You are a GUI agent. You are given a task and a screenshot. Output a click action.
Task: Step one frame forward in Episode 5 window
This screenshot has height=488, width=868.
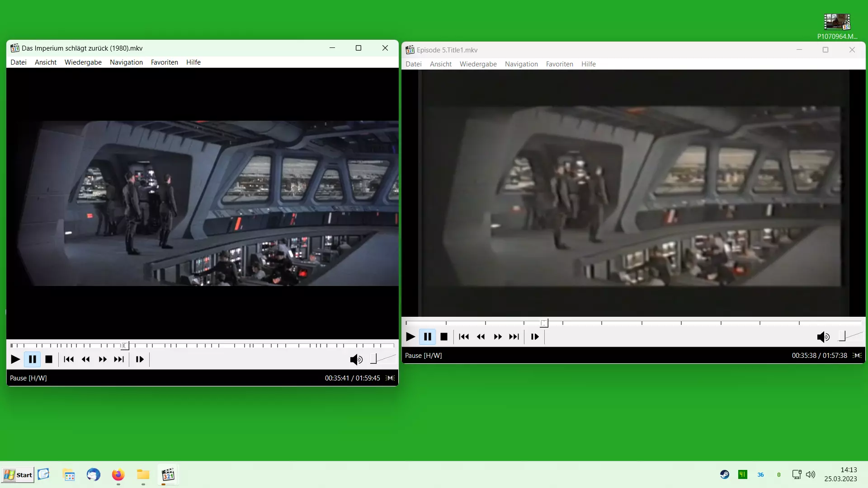pyautogui.click(x=535, y=337)
